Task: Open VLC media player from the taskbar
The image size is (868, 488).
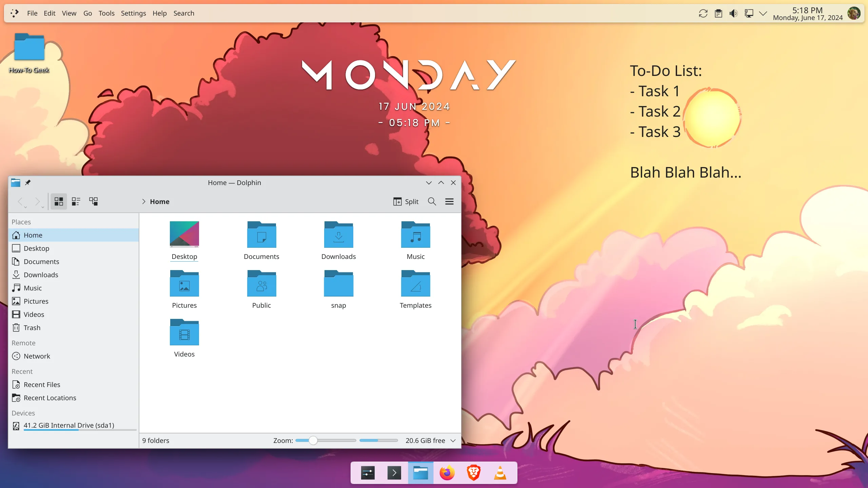Action: pyautogui.click(x=500, y=472)
